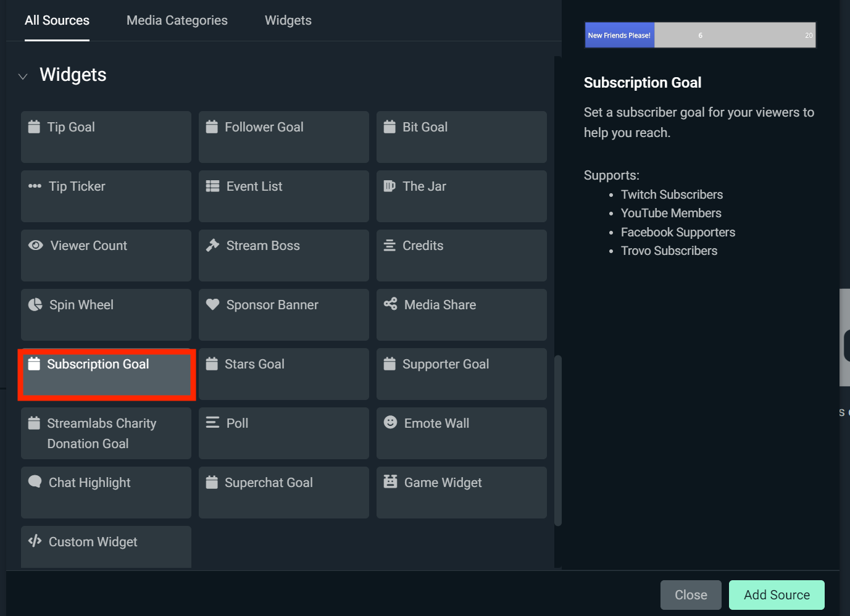Click the New Friends Please progress bar
Image resolution: width=850 pixels, height=616 pixels.
[700, 35]
